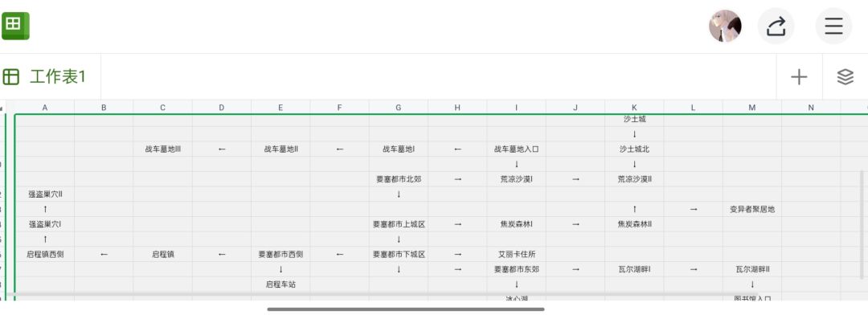This screenshot has width=868, height=319.
Task: Select the cell 要塞都市北郊
Action: 399,179
